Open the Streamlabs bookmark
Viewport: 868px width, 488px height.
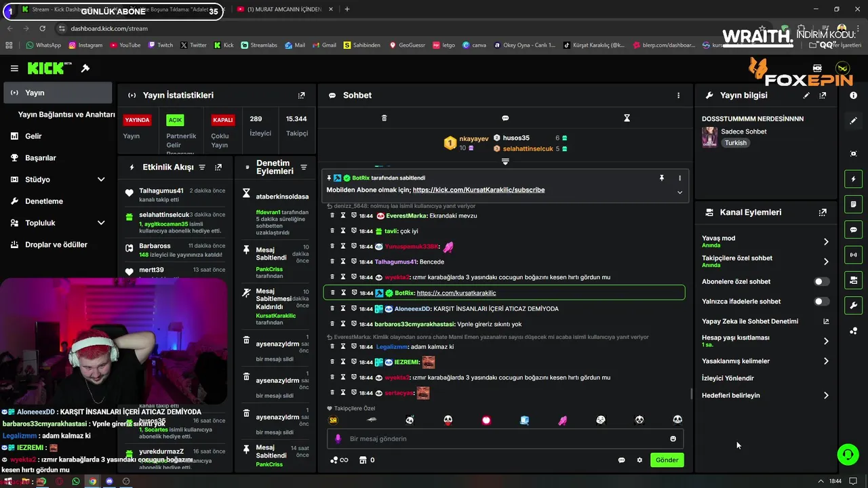[259, 45]
